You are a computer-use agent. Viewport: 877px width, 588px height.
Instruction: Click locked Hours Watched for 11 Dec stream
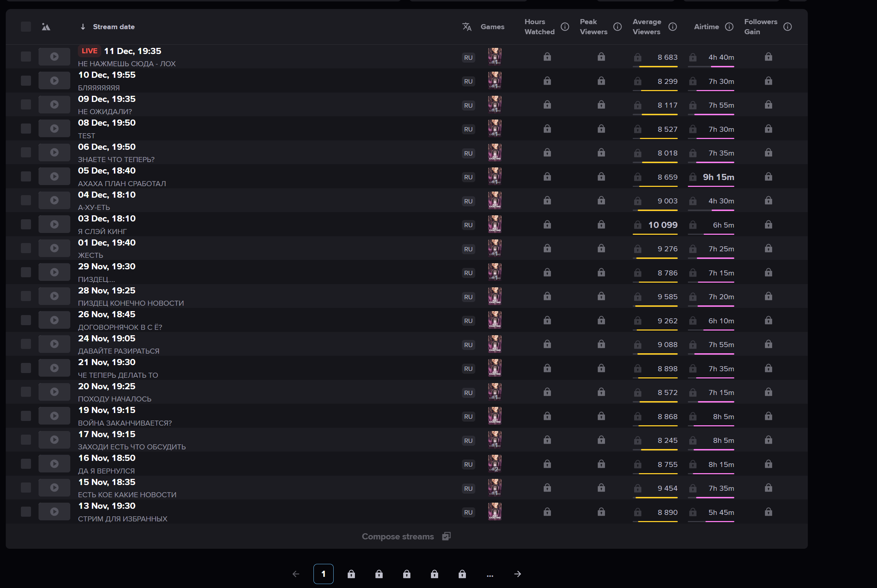[x=547, y=57]
